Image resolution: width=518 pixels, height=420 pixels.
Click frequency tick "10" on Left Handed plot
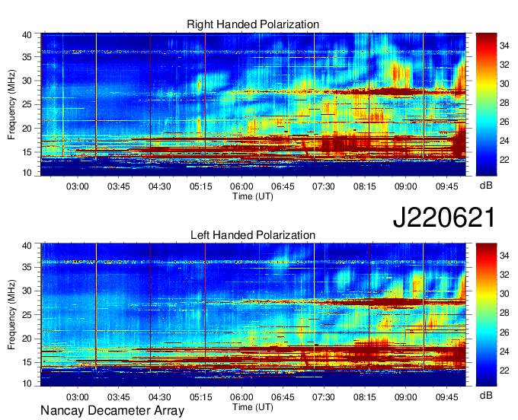[27, 383]
